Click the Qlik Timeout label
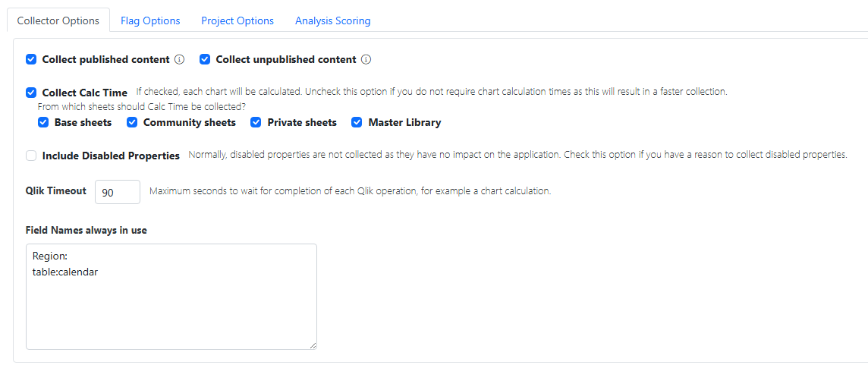The height and width of the screenshot is (368, 868). click(x=56, y=191)
